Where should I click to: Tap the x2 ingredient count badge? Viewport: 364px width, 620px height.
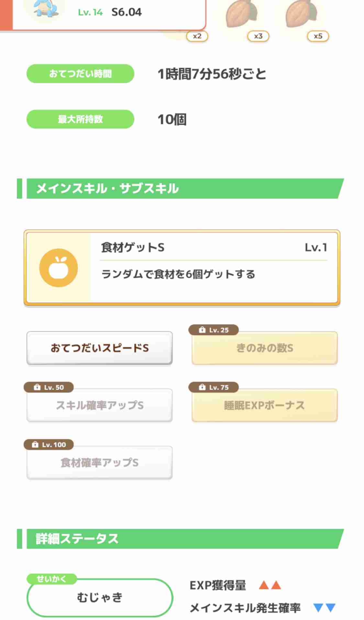[x=197, y=36]
